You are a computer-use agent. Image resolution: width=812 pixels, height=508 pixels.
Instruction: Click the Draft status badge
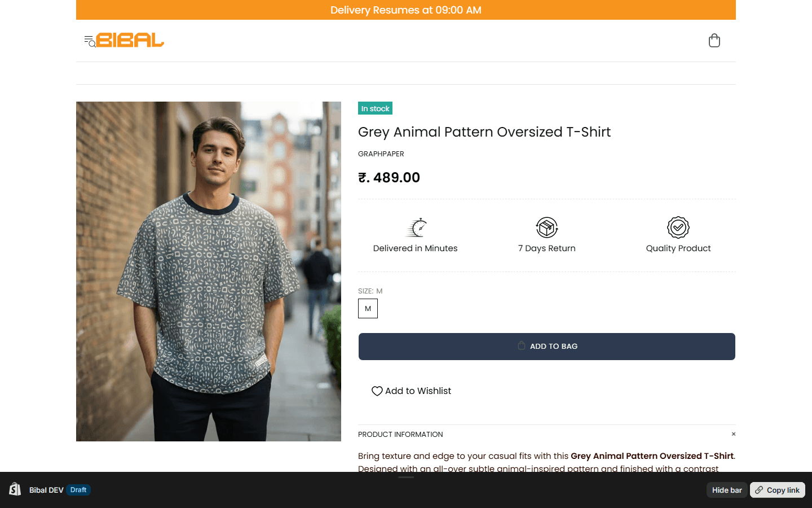coord(78,490)
